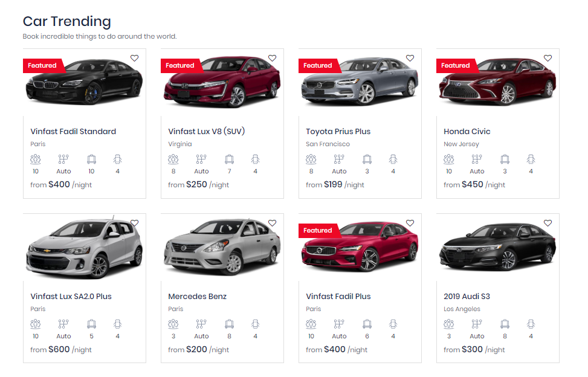Screen dimensions: 588x377
Task: Click baggage icon on Mercedes Benz card
Action: click(x=229, y=324)
